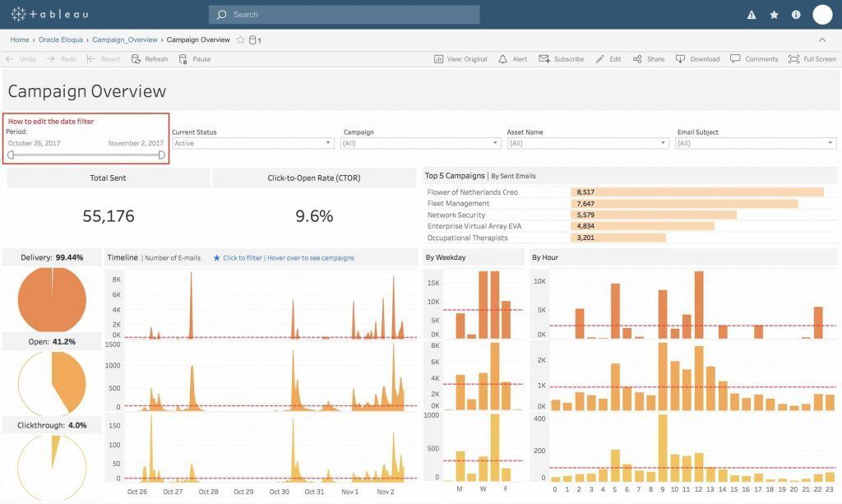842x504 pixels.
Task: Open the user profile avatar
Action: (x=822, y=15)
